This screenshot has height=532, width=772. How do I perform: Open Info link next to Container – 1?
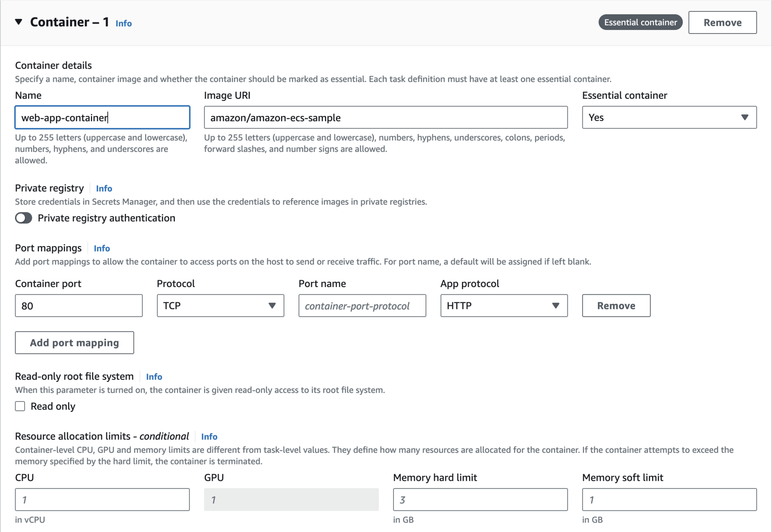123,23
